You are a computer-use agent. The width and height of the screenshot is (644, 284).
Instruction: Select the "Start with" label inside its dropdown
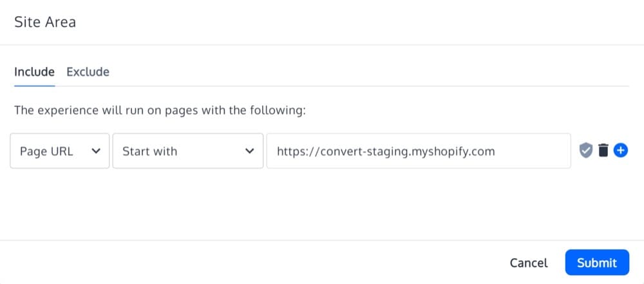coord(149,151)
